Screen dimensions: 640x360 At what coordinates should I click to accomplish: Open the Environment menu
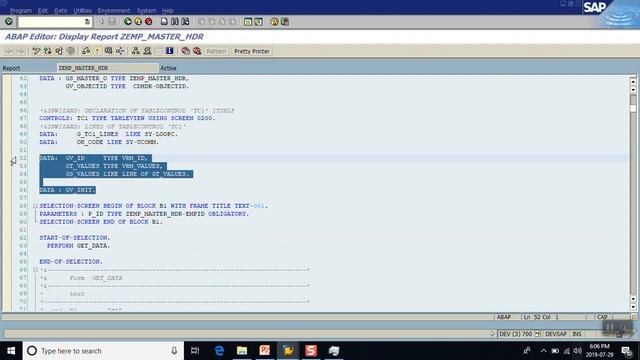(114, 11)
